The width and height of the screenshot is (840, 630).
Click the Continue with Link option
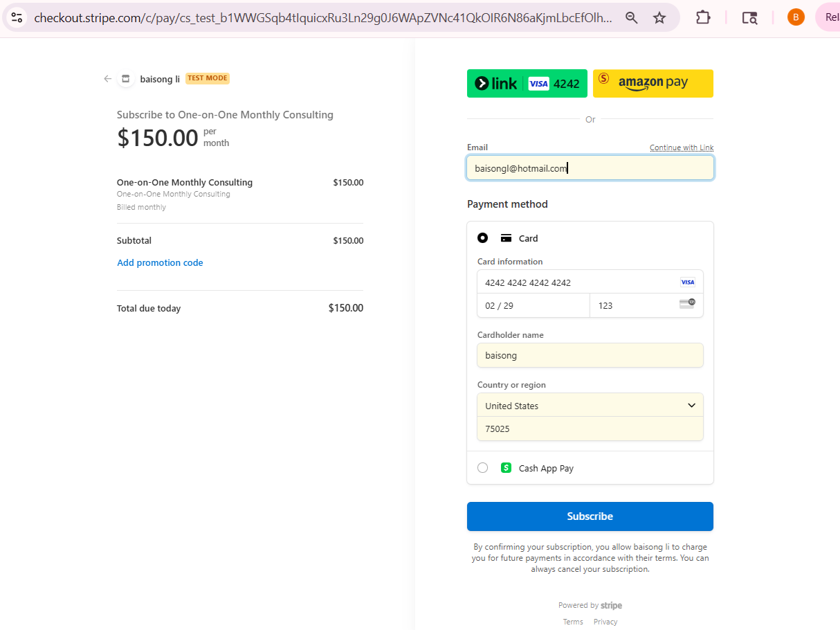(x=681, y=147)
